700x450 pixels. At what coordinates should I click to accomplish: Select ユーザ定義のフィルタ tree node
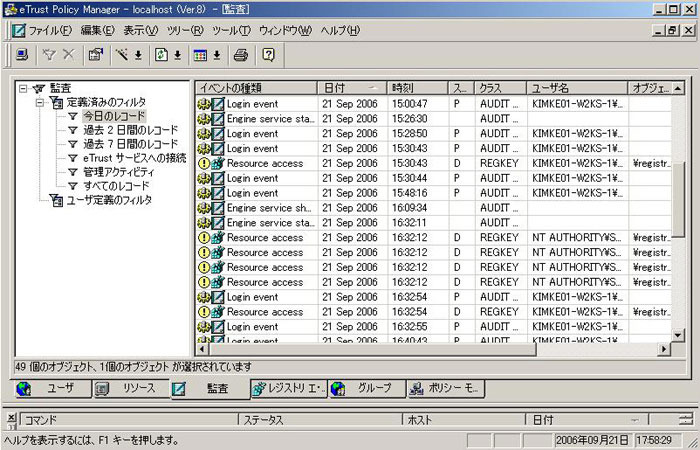pos(109,200)
